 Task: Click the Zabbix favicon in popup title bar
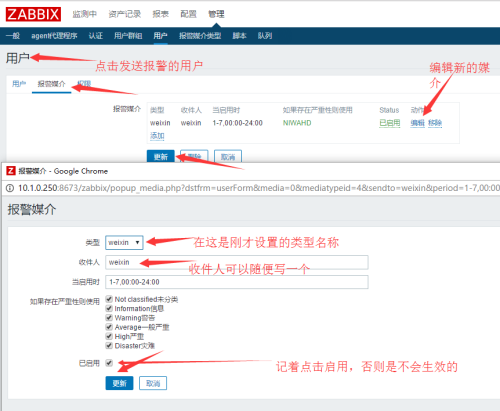pyautogui.click(x=11, y=171)
